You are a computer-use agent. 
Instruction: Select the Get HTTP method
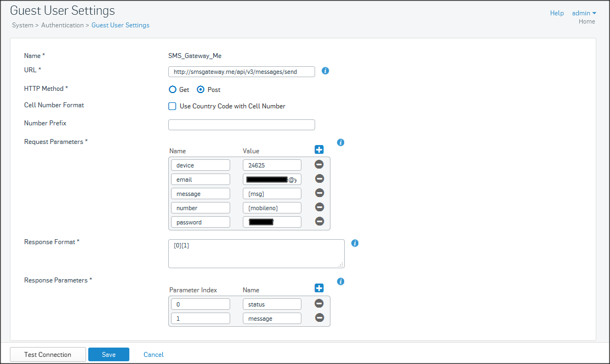tap(173, 90)
